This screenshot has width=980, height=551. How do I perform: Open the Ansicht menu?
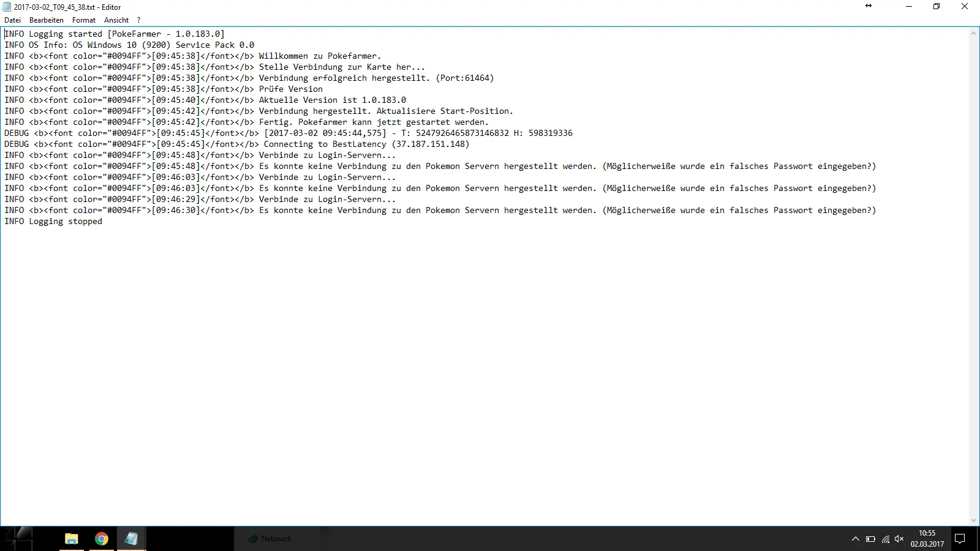116,20
